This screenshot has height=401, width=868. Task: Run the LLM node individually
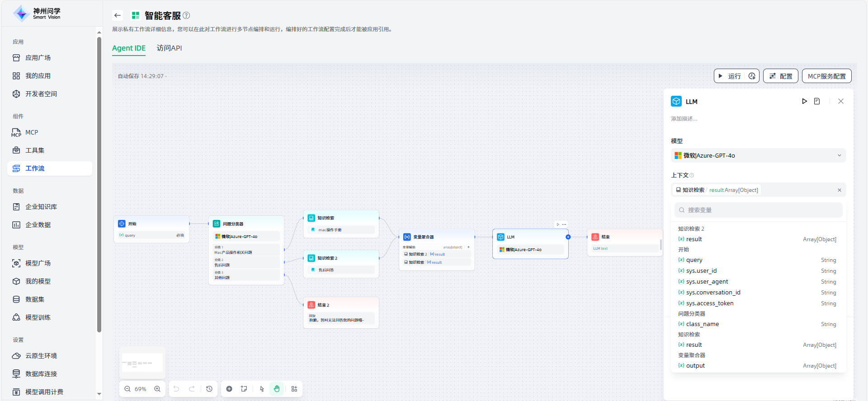pyautogui.click(x=804, y=101)
